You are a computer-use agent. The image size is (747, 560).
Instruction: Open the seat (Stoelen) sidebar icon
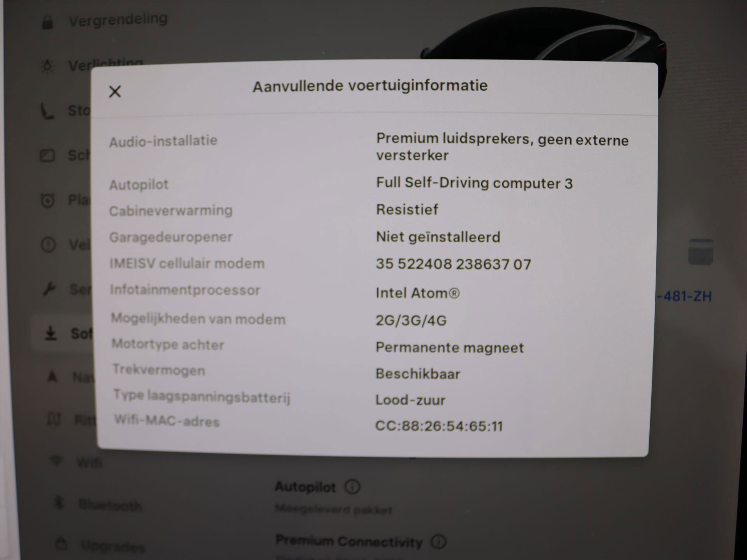47,111
